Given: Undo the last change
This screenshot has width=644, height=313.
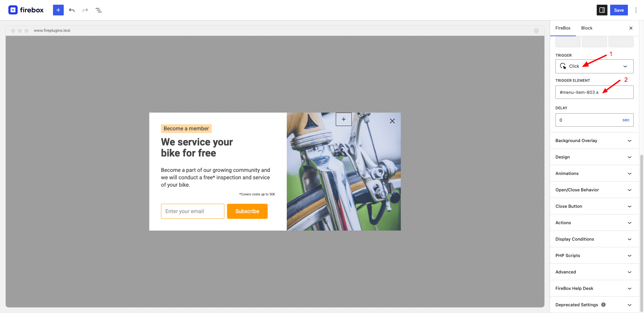Looking at the screenshot, I should click(72, 10).
